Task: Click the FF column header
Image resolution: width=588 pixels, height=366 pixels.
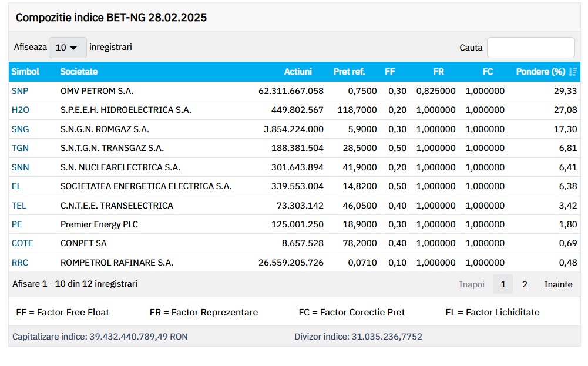Action: [389, 72]
